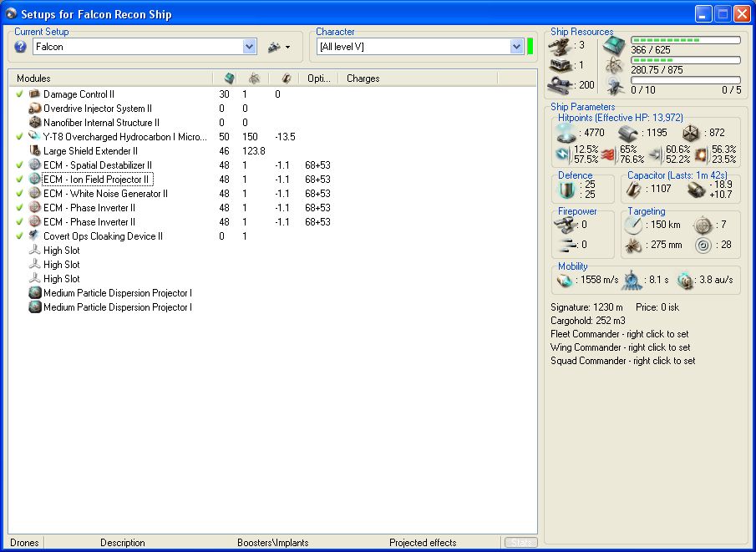Image resolution: width=756 pixels, height=552 pixels.
Task: Click the Stats button
Action: (x=521, y=543)
